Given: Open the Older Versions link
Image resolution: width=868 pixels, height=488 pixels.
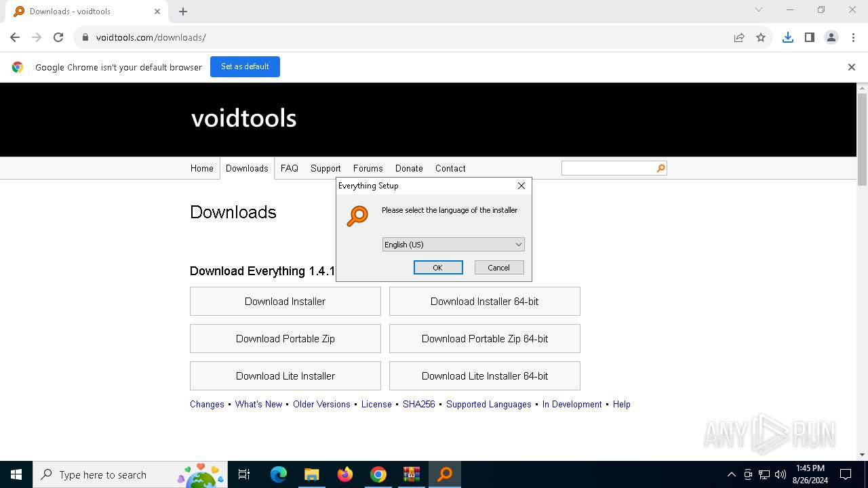Looking at the screenshot, I should 321,405.
